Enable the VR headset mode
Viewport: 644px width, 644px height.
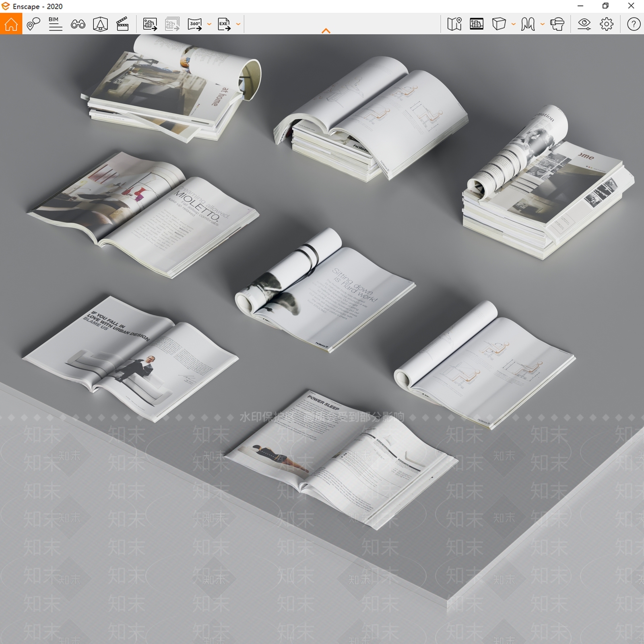tap(557, 24)
